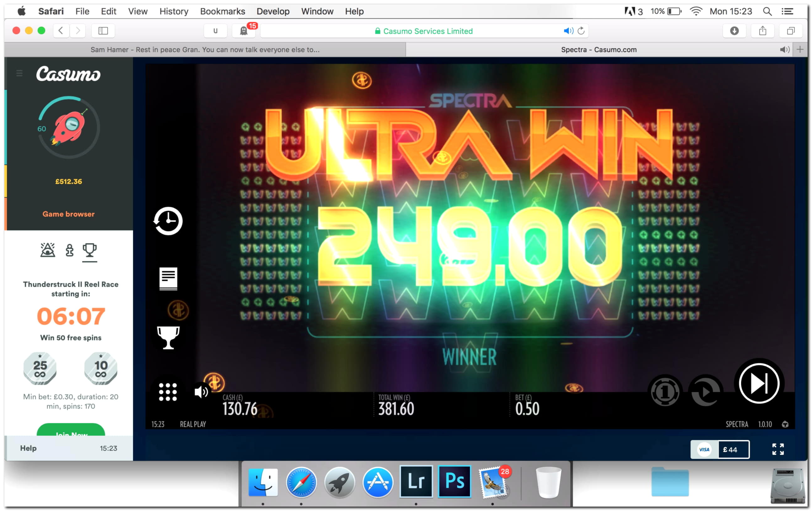Open App Store from the Dock
Image resolution: width=812 pixels, height=511 pixels.
click(x=378, y=482)
